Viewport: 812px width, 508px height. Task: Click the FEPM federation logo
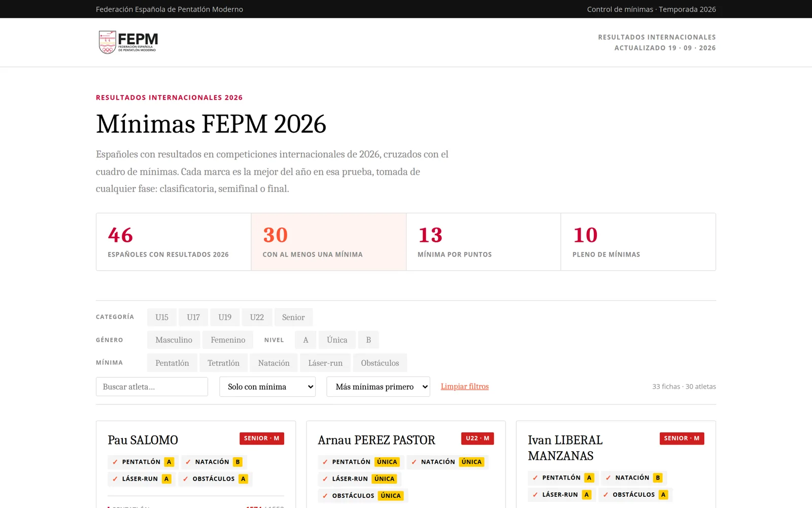coord(128,42)
